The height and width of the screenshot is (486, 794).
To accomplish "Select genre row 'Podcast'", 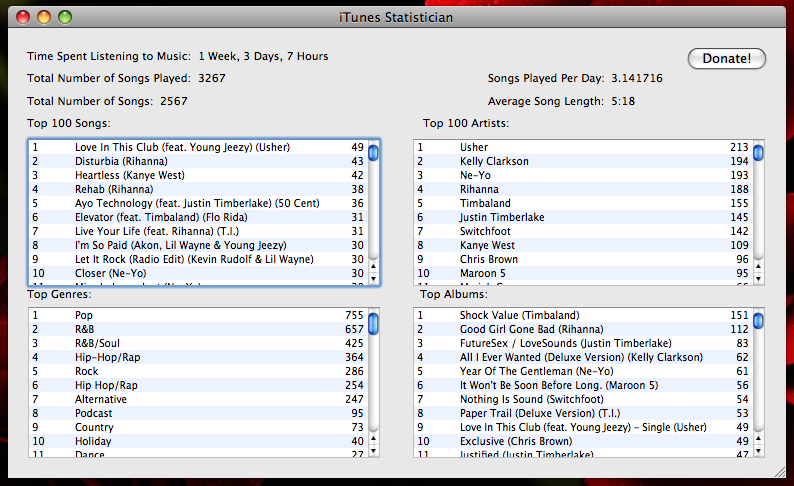I will [x=198, y=414].
